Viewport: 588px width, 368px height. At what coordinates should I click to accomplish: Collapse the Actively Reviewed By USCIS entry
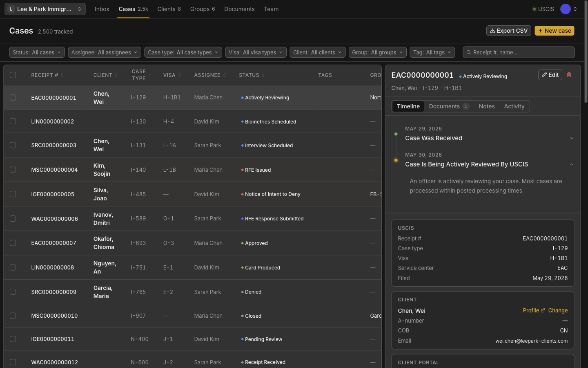click(x=572, y=164)
